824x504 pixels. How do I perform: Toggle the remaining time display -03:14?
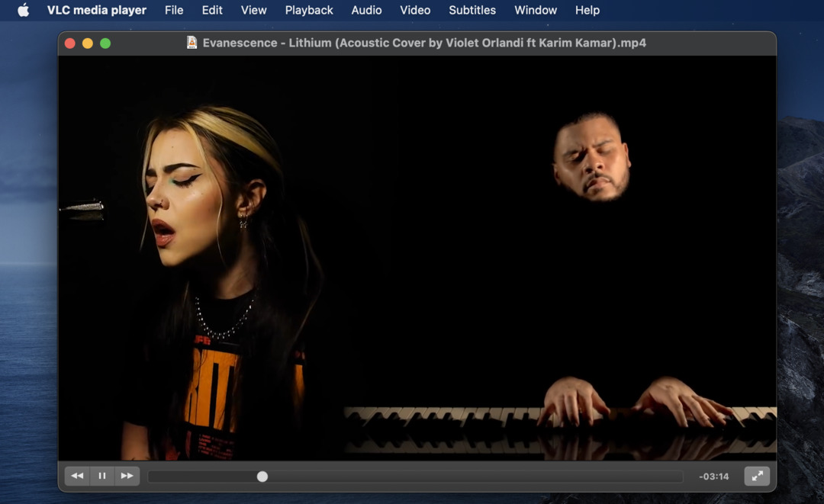pos(713,477)
